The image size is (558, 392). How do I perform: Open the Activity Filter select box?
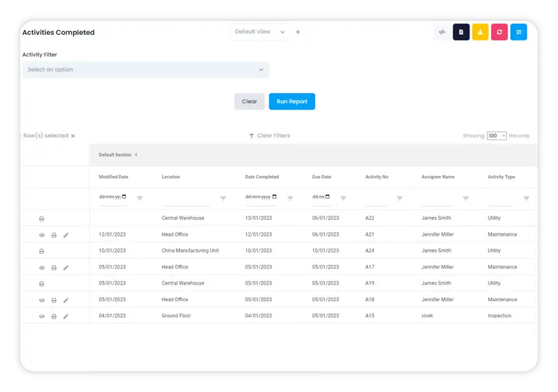pyautogui.click(x=146, y=70)
